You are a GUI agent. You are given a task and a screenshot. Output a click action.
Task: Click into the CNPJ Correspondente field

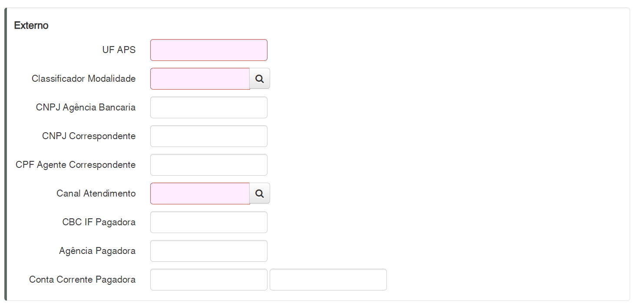(x=208, y=136)
